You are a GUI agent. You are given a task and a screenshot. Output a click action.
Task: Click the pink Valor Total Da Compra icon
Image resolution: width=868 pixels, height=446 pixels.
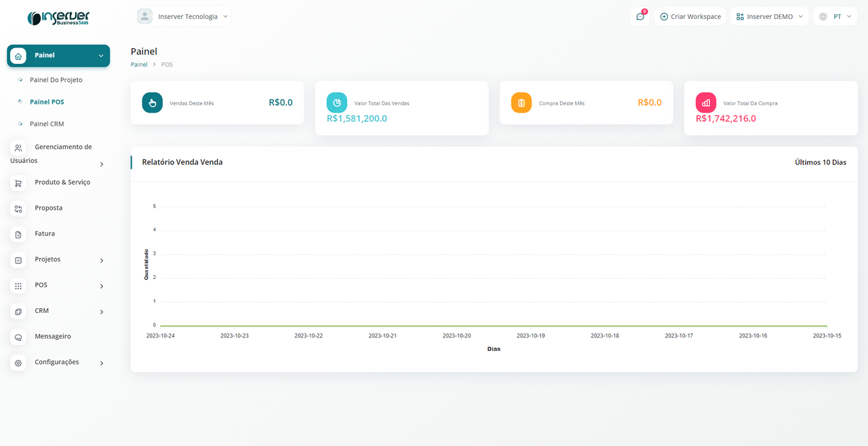point(706,103)
